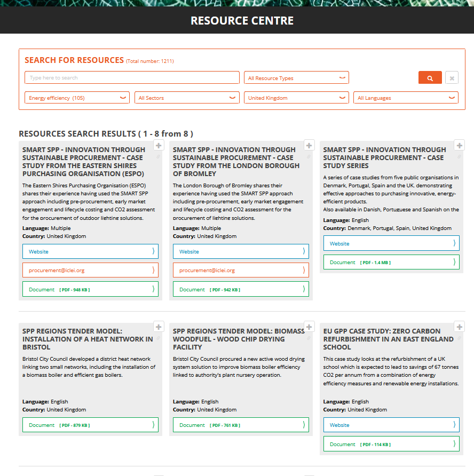This screenshot has width=474, height=476.
Task: Open Website link on ESPO case study card
Action: (91, 251)
